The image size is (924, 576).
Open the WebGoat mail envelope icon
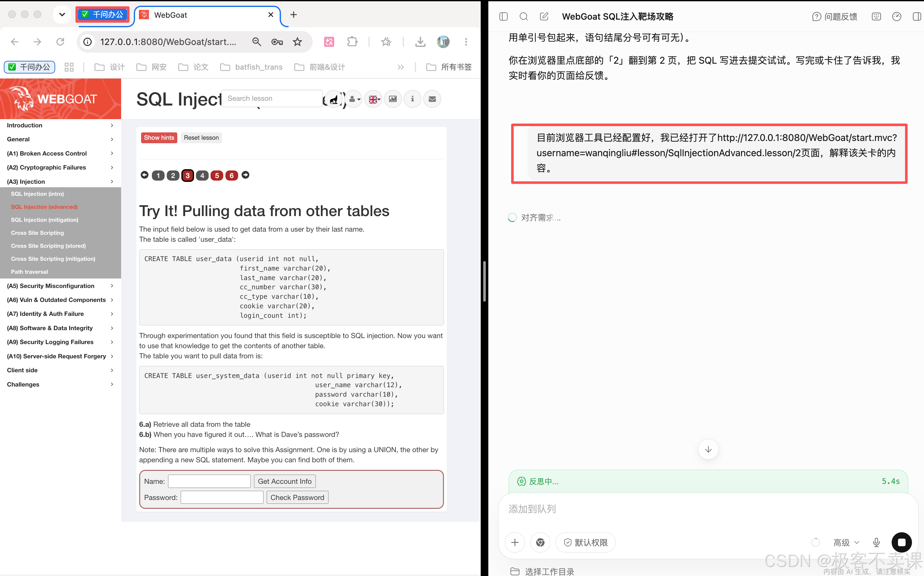(x=432, y=99)
